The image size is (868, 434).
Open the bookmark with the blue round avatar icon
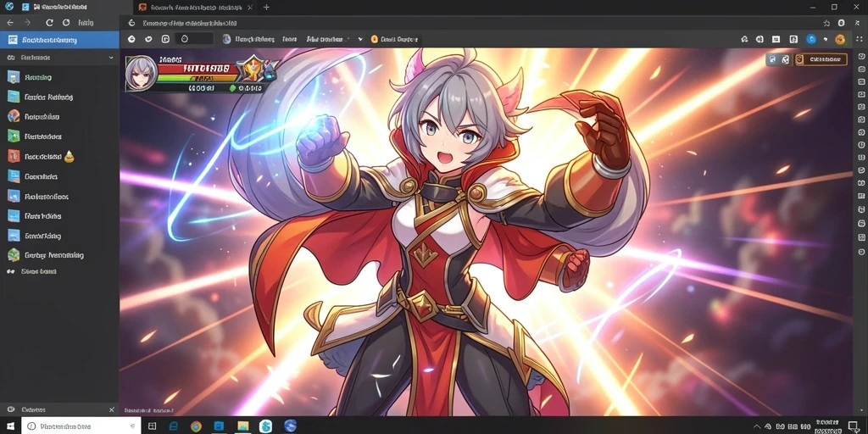pos(248,39)
